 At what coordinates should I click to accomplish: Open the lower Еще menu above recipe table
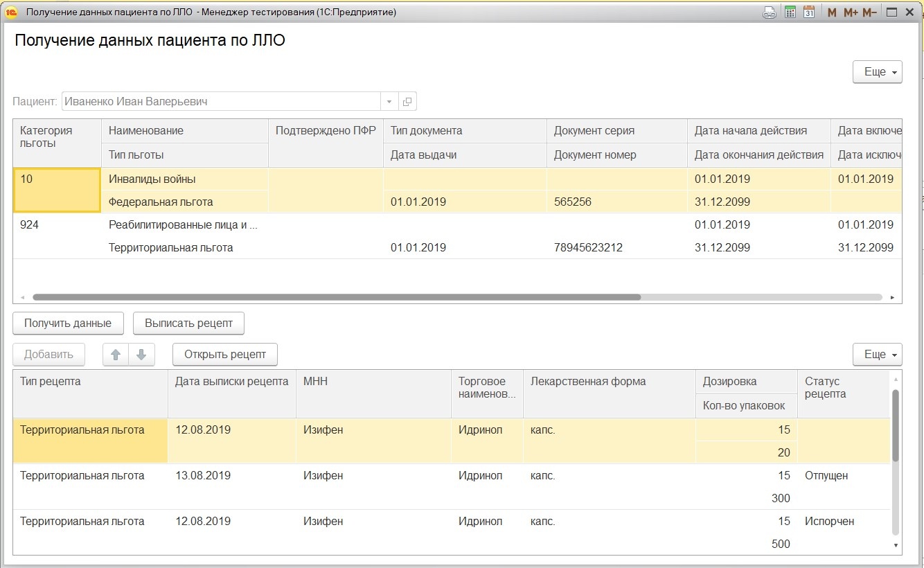(877, 355)
